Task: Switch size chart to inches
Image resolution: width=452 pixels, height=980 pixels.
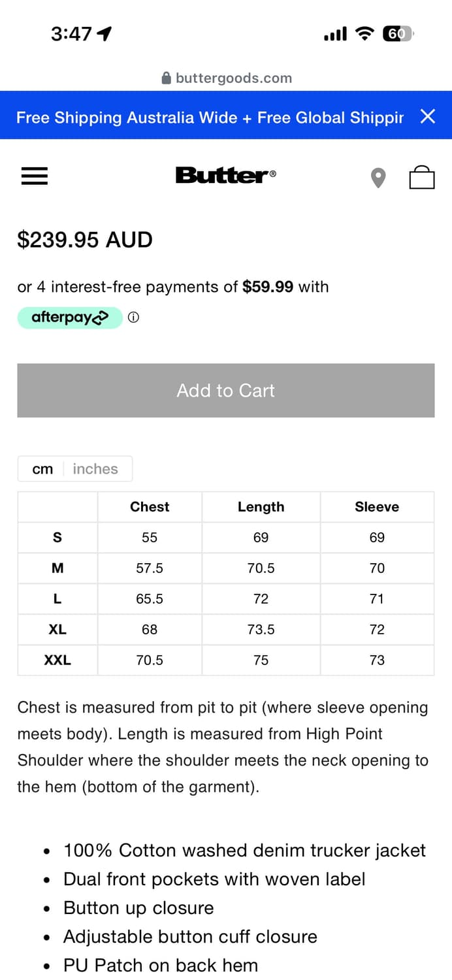Action: tap(95, 469)
